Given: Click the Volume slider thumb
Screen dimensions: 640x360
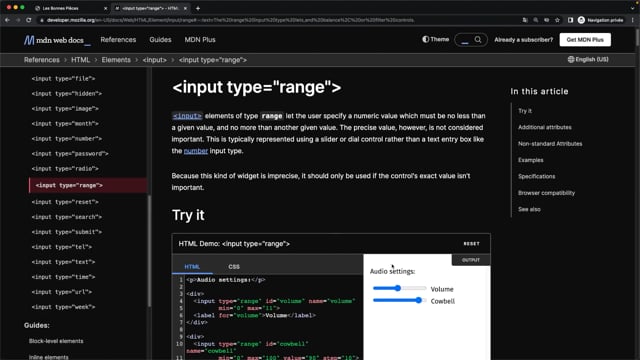Looking at the screenshot, I should (x=398, y=288).
